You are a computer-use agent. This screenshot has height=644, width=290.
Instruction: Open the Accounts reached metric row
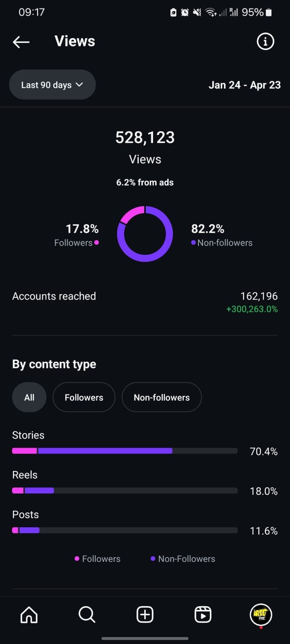(x=54, y=296)
